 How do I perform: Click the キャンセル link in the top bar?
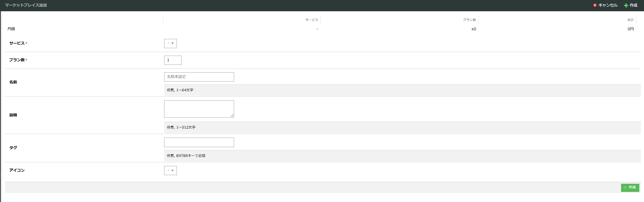(608, 5)
